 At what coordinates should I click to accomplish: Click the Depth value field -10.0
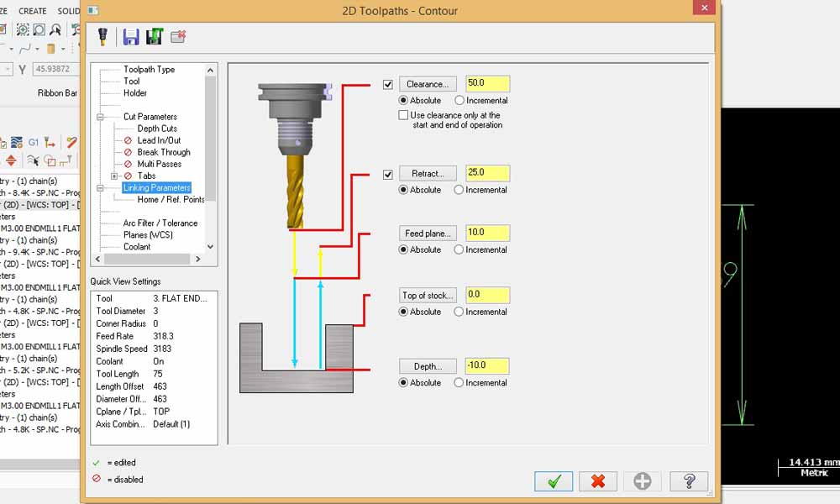pyautogui.click(x=487, y=365)
